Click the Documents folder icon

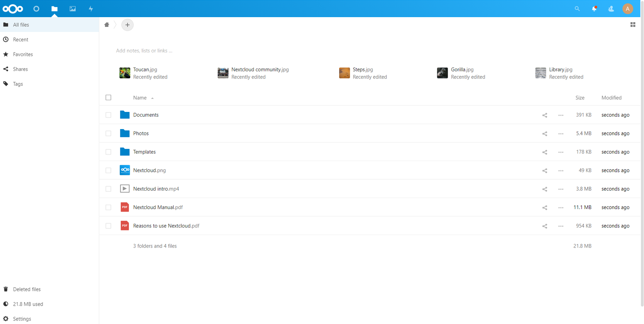point(125,115)
